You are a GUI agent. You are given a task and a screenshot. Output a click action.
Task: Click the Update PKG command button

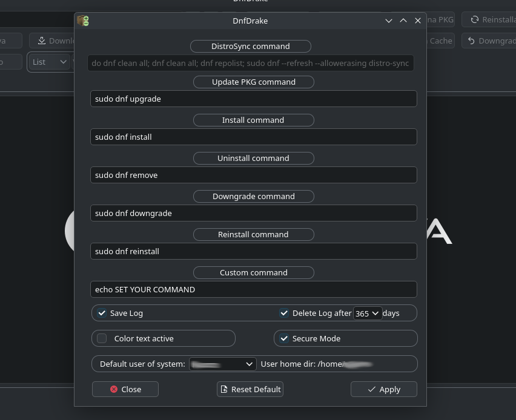click(x=253, y=82)
